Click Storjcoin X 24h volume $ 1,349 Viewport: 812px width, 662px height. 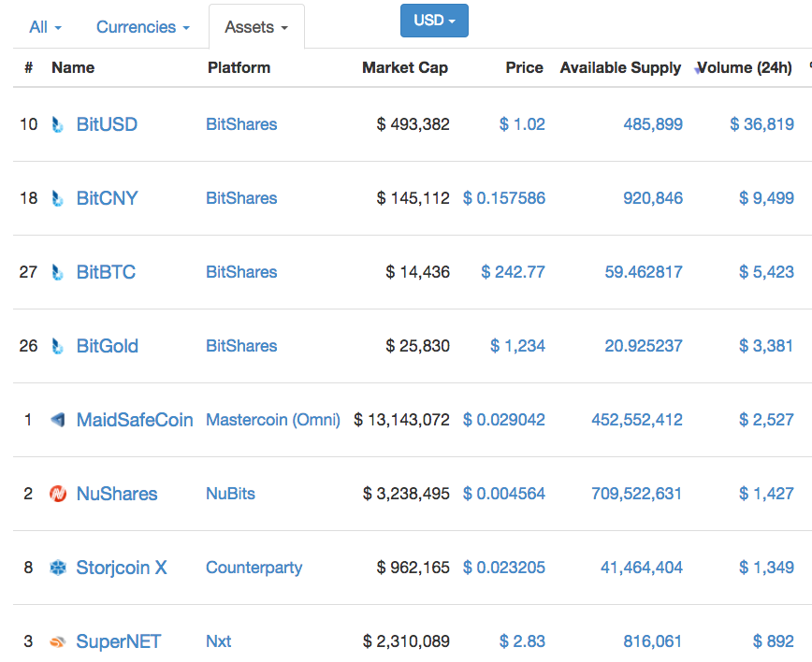click(x=766, y=568)
